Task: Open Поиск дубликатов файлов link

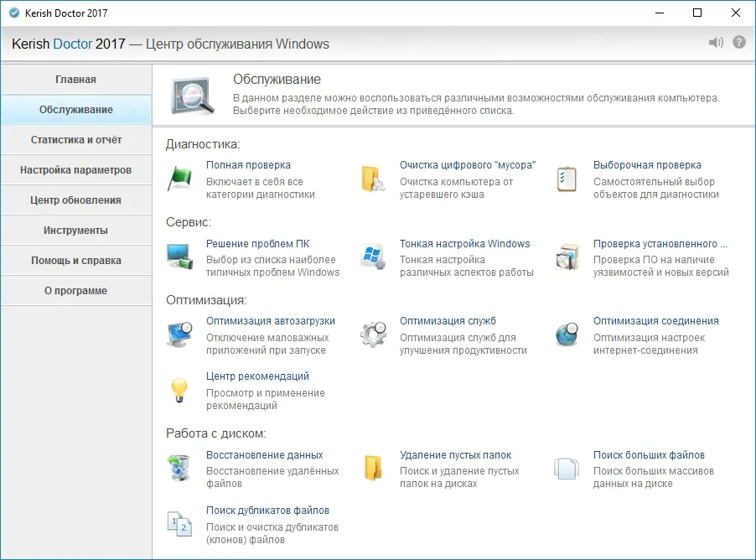Action: pyautogui.click(x=267, y=511)
